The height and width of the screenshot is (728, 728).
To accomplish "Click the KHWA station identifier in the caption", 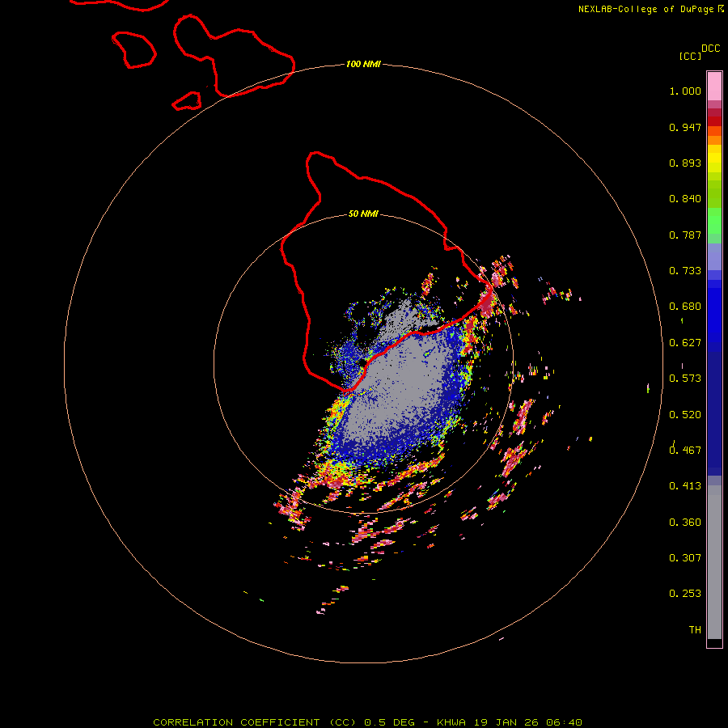I will point(451,722).
